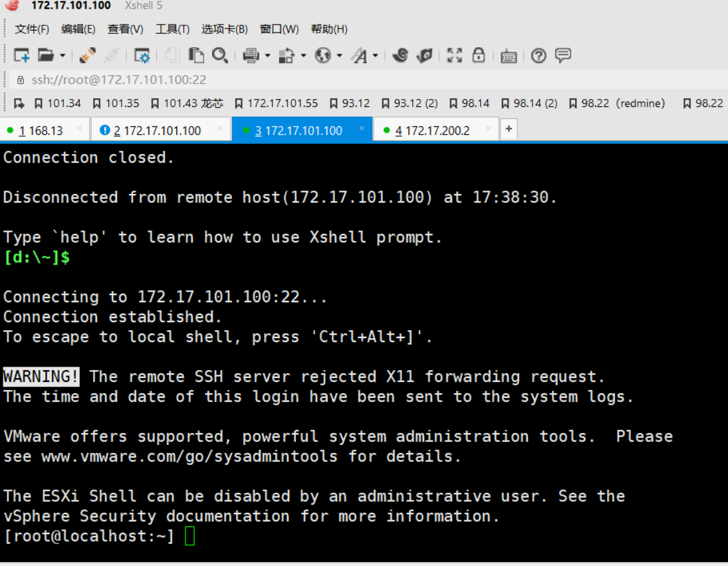Open the 98.14 (2) session bookmark
This screenshot has width=728, height=566.
529,104
